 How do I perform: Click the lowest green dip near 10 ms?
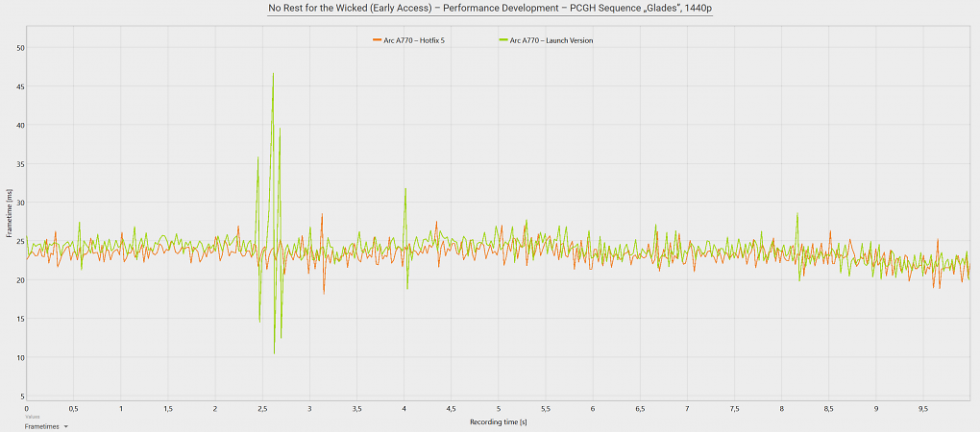[x=275, y=353]
